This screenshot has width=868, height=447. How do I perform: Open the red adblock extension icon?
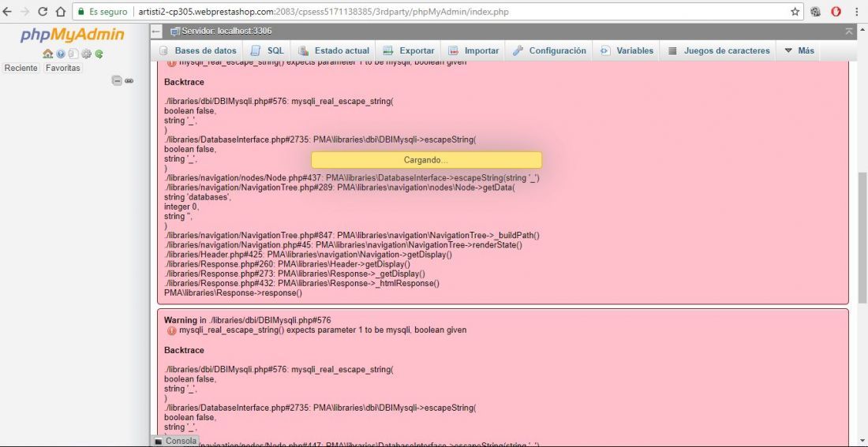click(x=836, y=12)
